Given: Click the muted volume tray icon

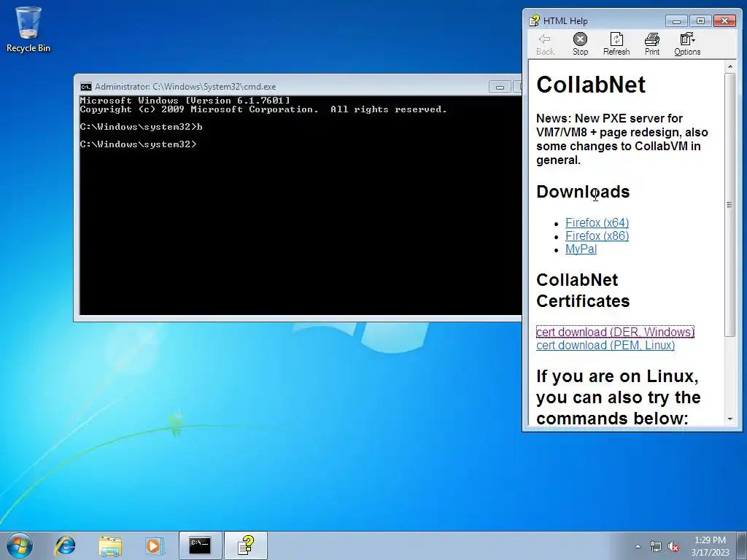Looking at the screenshot, I should [673, 547].
